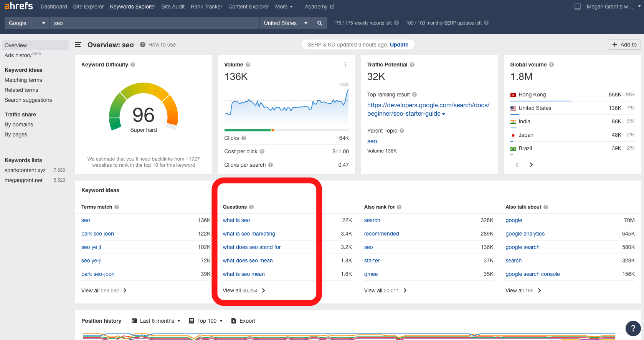Click Keyword Difficulty info icon
This screenshot has width=644, height=340.
[133, 65]
